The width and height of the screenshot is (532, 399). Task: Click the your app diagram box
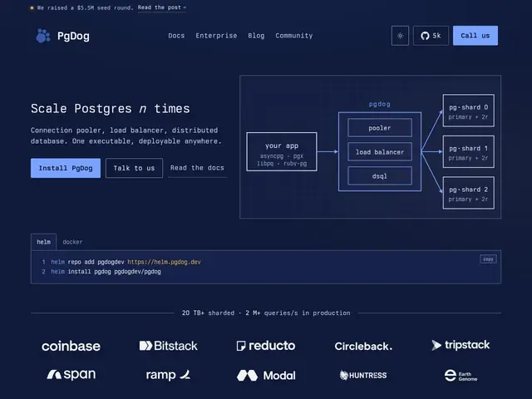[282, 151]
